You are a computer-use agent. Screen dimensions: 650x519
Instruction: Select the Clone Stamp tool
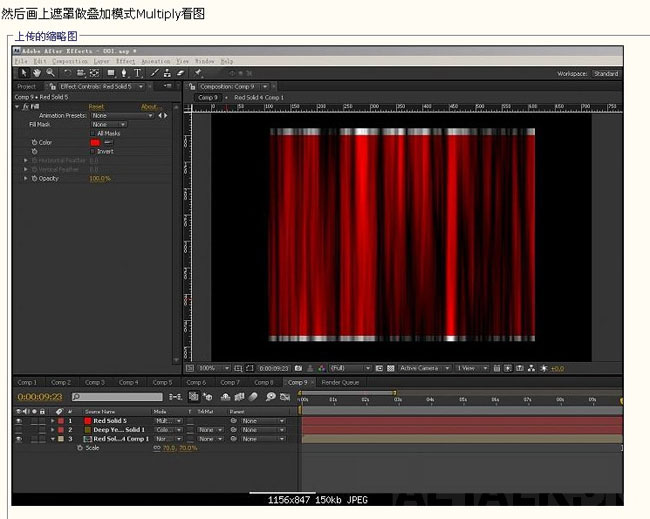pyautogui.click(x=167, y=73)
